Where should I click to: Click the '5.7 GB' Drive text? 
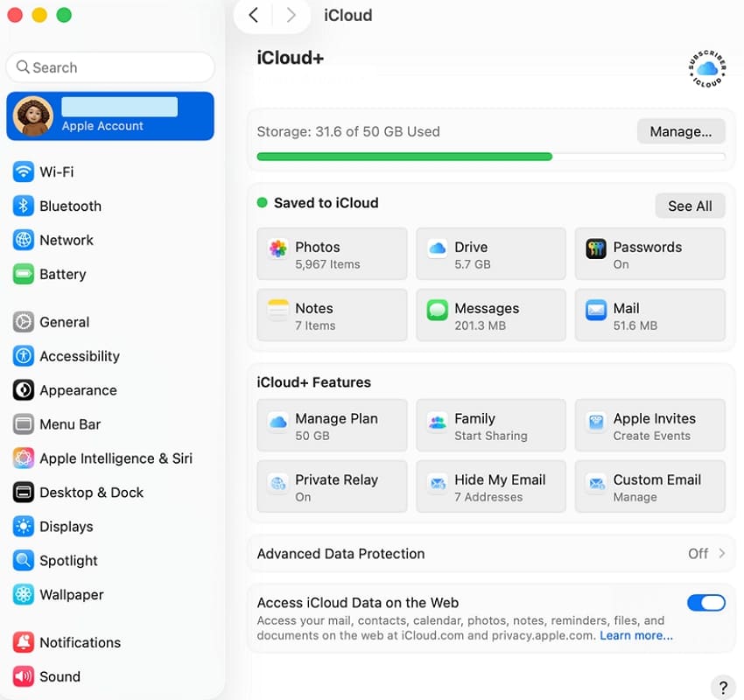[472, 264]
